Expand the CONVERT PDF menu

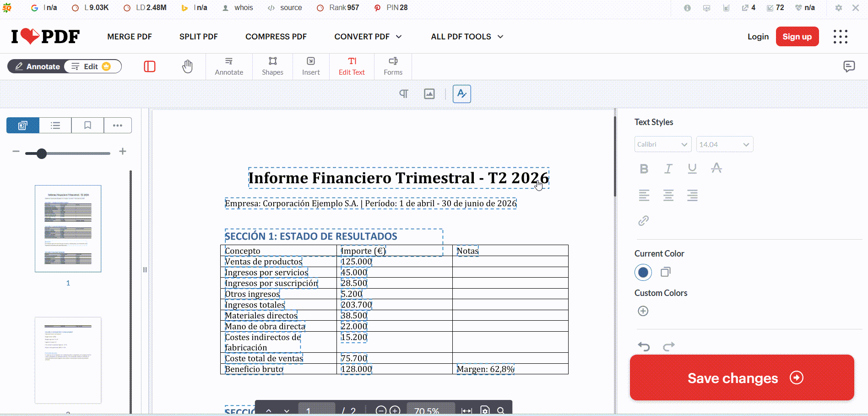[x=368, y=37]
